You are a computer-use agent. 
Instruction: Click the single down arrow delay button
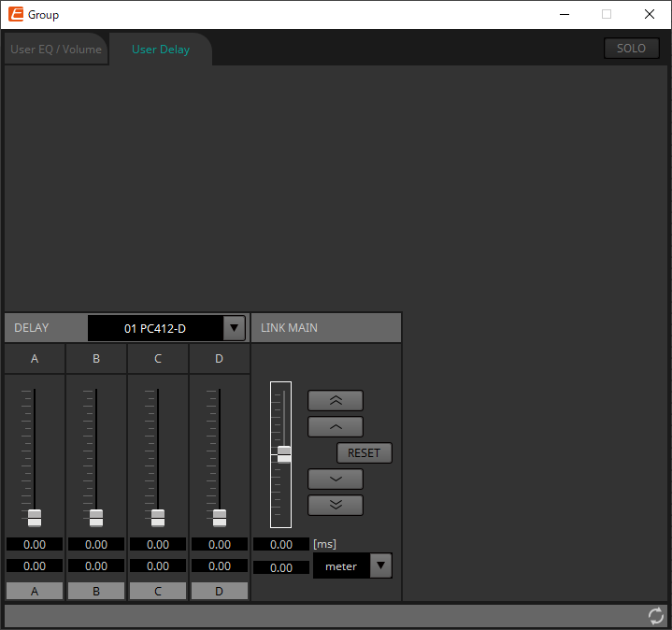tap(335, 480)
